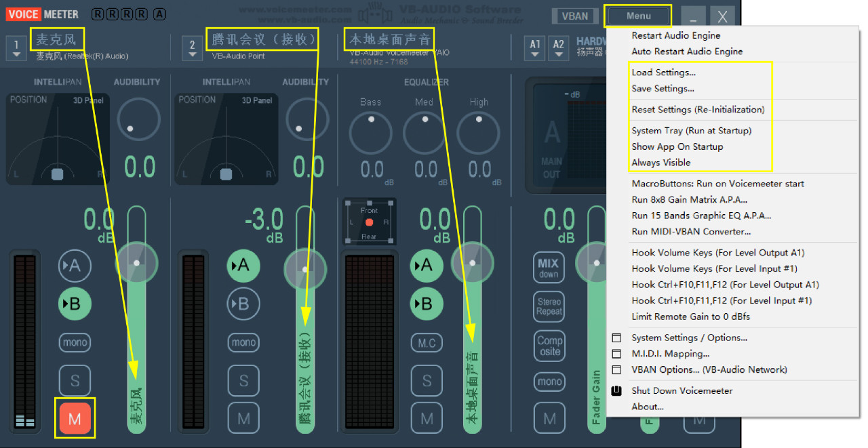Select Restart Audio Engine
868x448 pixels.
[676, 35]
